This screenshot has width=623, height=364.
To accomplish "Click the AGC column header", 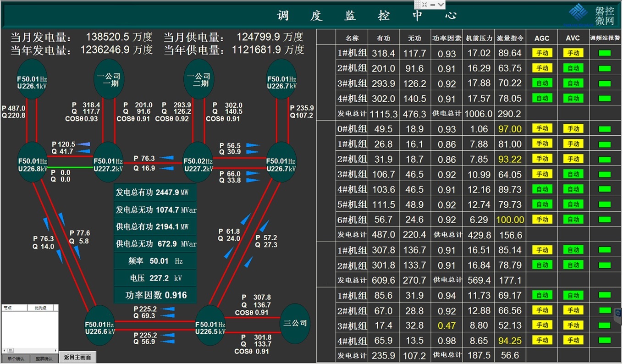I will [542, 38].
